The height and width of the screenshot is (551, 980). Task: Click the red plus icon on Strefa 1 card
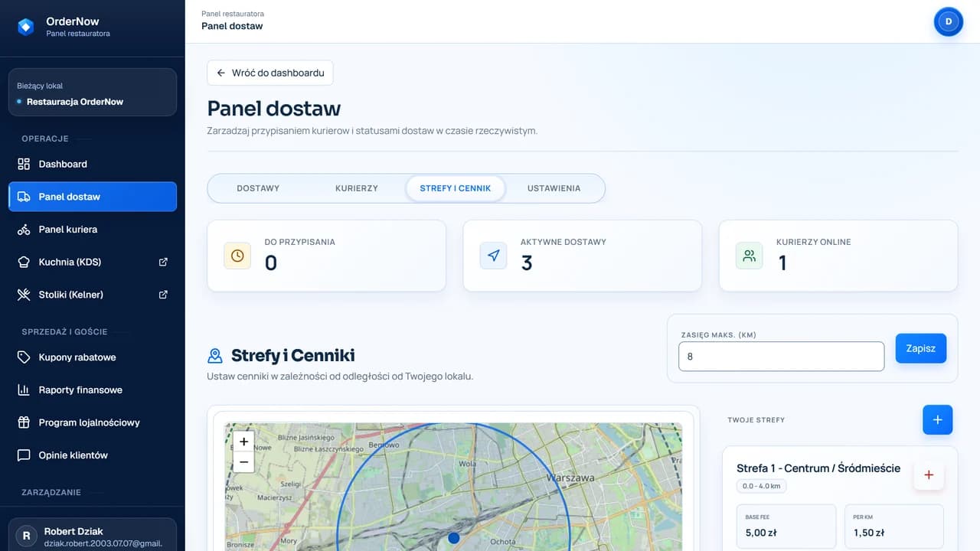(929, 475)
